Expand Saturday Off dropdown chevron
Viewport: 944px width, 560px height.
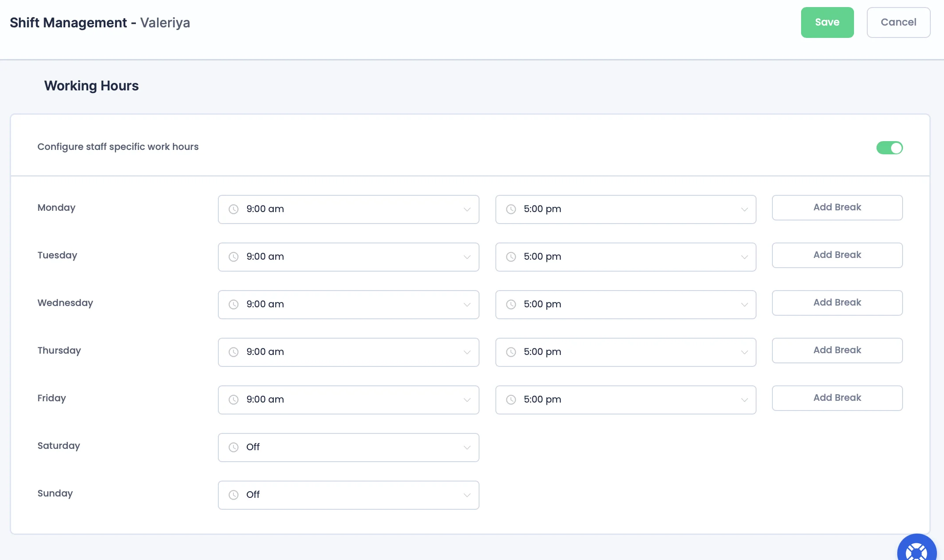click(x=467, y=448)
